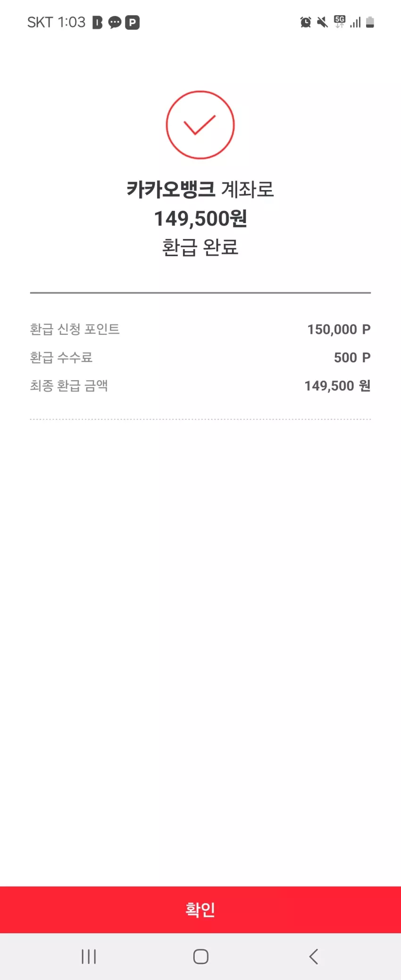This screenshot has width=401, height=980.
Task: Tap the chat bubble notification icon
Action: pos(115,22)
